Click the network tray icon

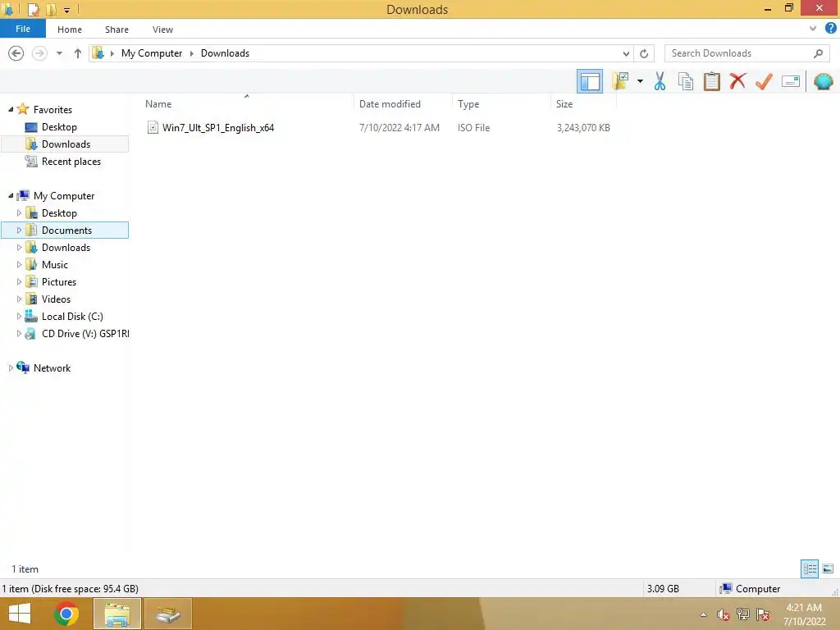(742, 614)
